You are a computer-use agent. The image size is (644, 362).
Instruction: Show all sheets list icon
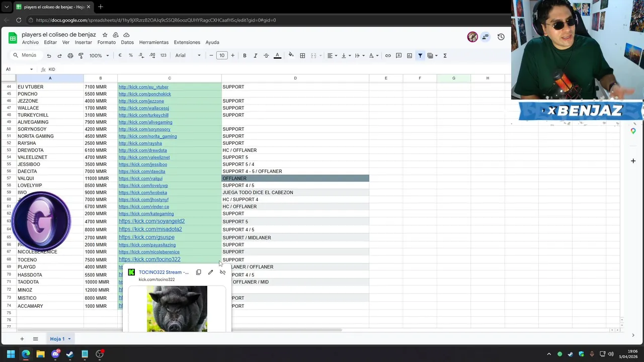click(x=35, y=339)
